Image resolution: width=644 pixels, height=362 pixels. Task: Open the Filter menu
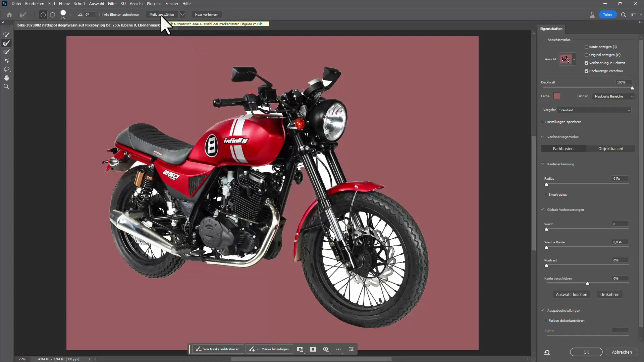pos(112,4)
